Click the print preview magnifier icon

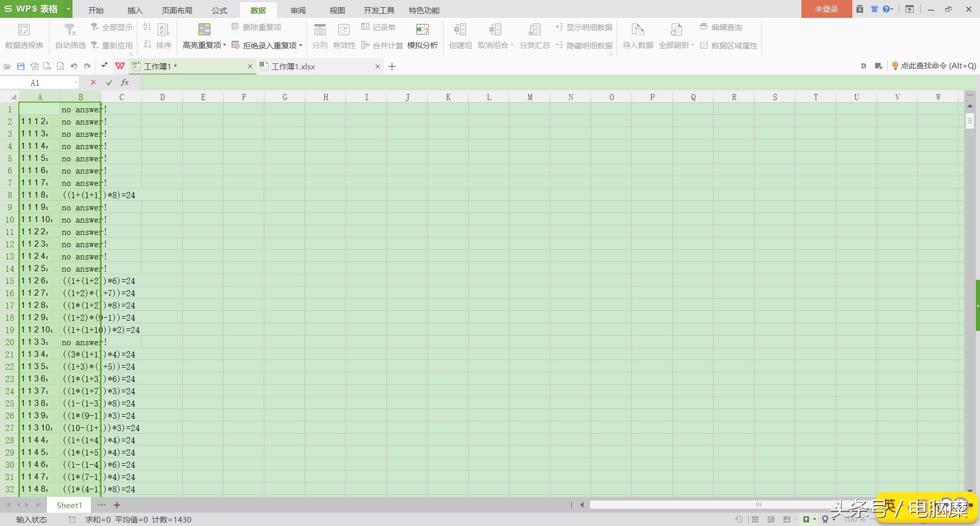click(x=61, y=66)
